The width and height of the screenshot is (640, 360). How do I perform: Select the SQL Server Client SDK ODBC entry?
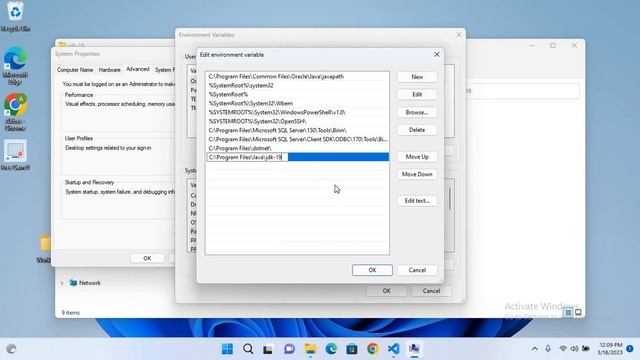click(297, 139)
